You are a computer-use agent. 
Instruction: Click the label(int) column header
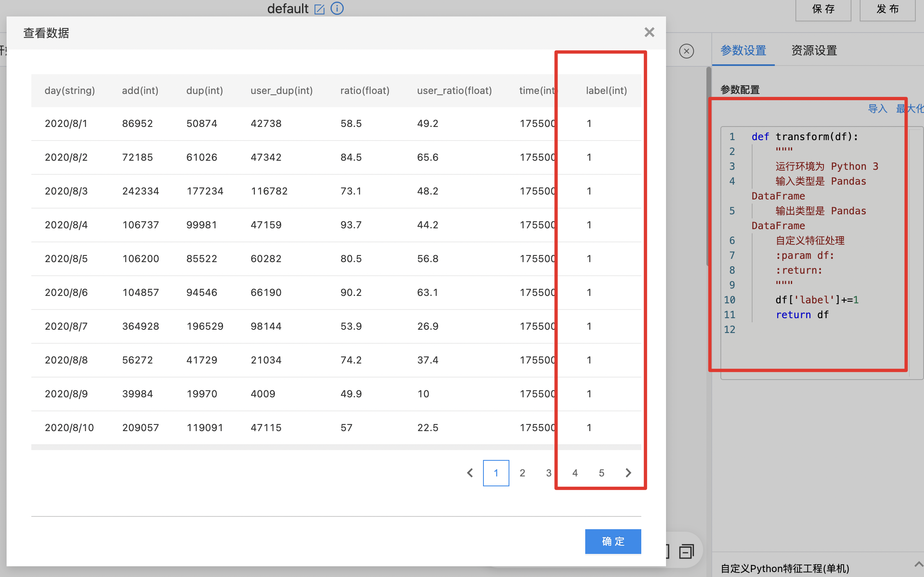click(x=606, y=91)
